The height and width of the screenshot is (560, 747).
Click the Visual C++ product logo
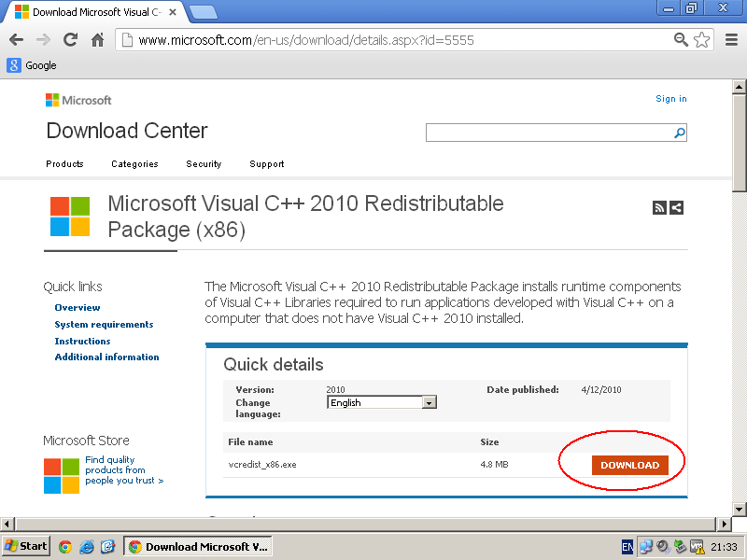coord(70,217)
